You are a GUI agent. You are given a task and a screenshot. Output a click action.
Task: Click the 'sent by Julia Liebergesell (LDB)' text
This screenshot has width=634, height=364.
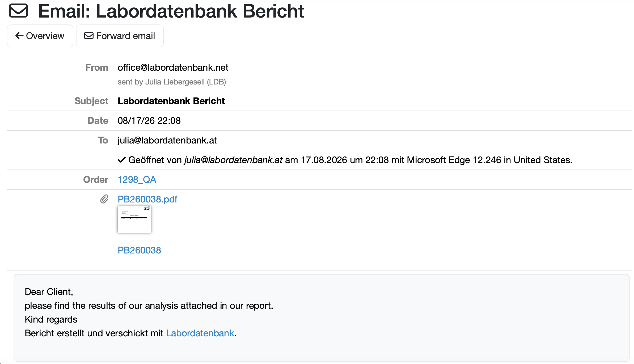point(172,82)
